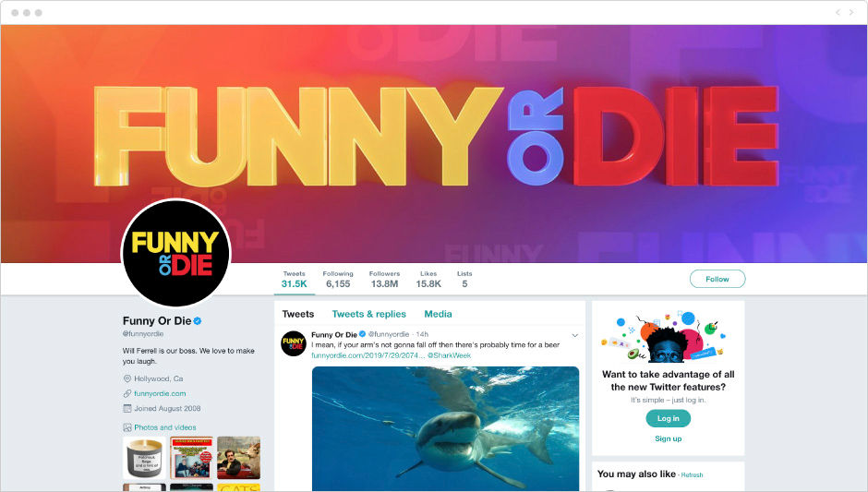Click verified badge in the tweet header
868x492 pixels.
tap(363, 334)
